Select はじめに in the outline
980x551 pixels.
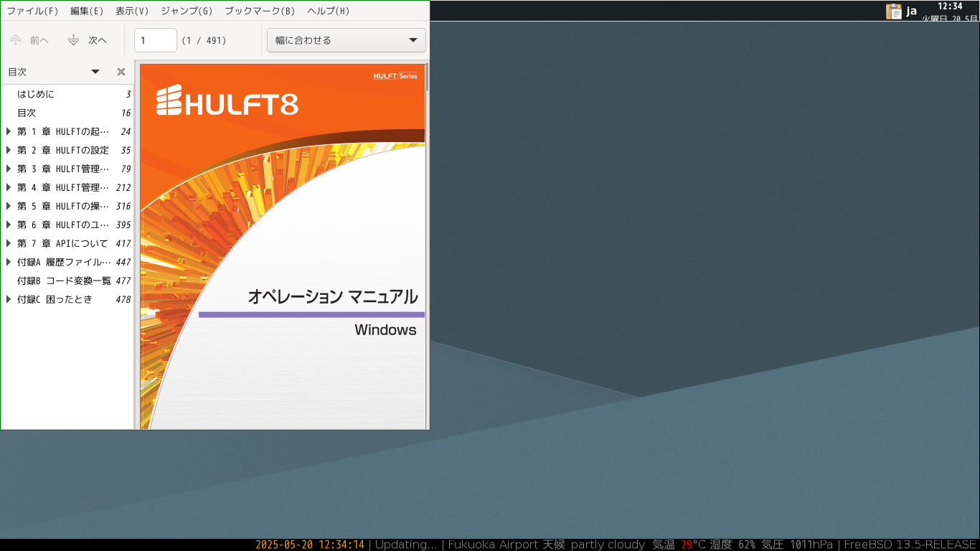[67, 94]
